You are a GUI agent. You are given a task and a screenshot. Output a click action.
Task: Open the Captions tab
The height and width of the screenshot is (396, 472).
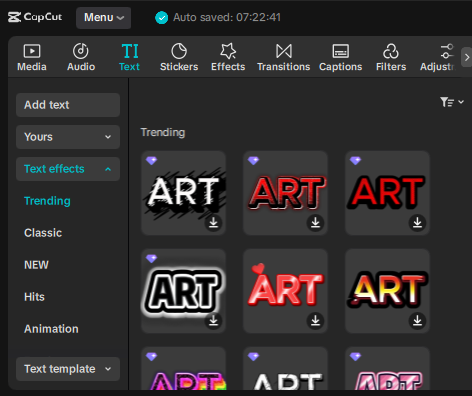341,58
